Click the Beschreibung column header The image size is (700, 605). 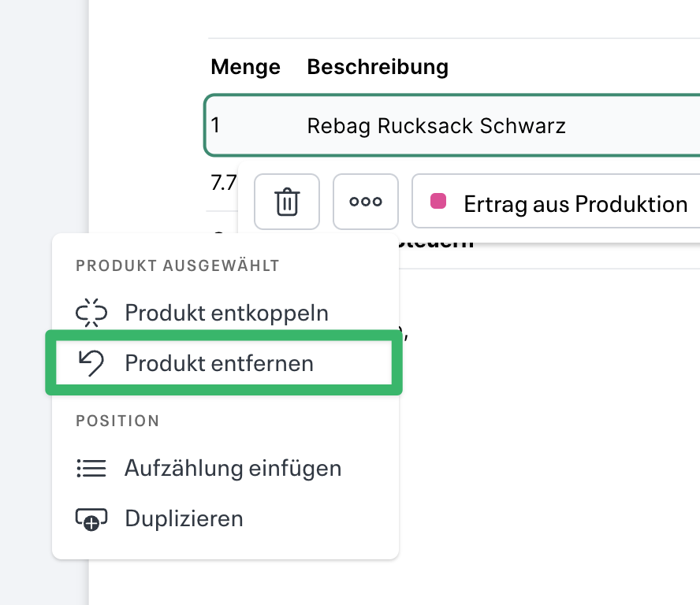pos(377,67)
